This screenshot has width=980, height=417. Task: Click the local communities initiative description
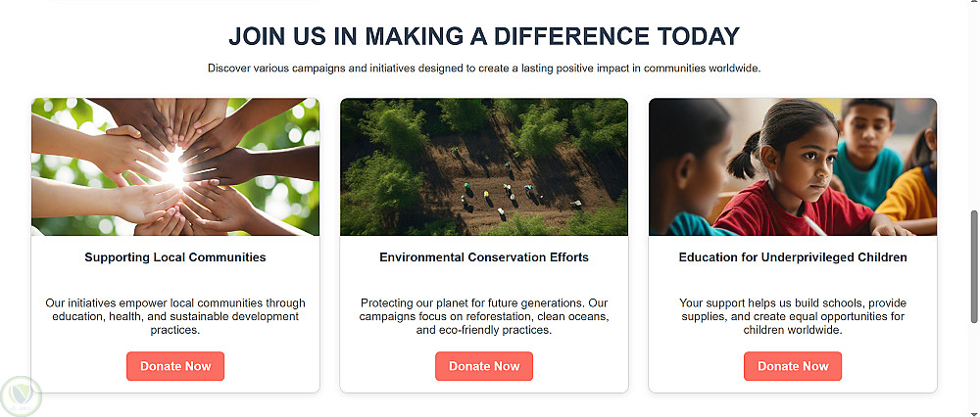tap(175, 316)
